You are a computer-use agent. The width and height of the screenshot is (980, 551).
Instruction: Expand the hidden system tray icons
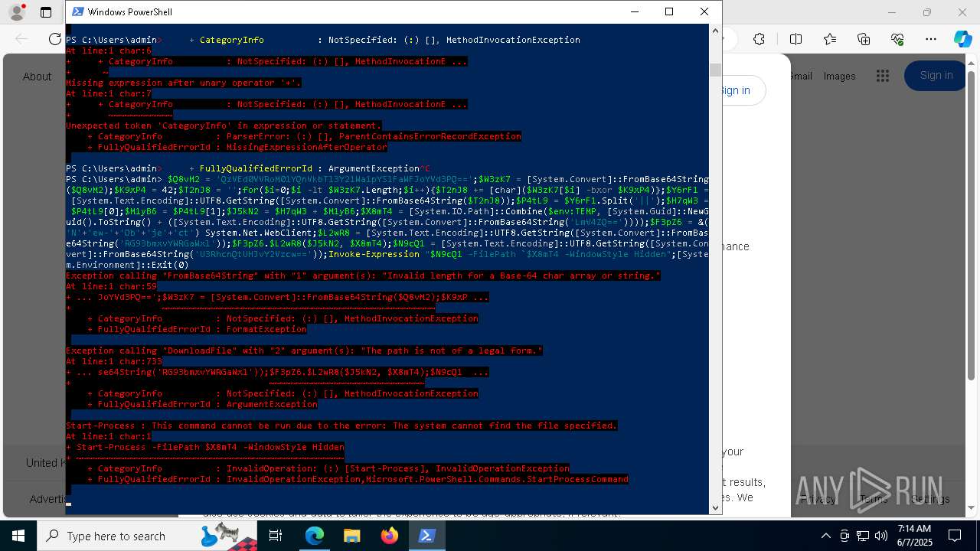click(x=825, y=536)
